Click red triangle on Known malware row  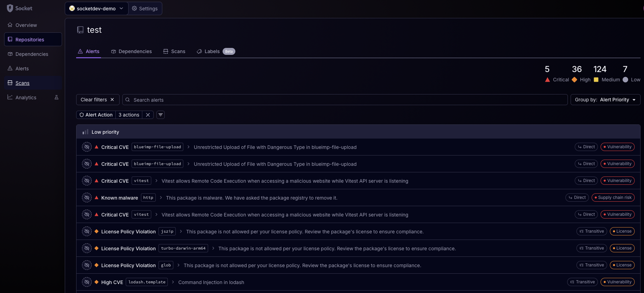tap(96, 198)
